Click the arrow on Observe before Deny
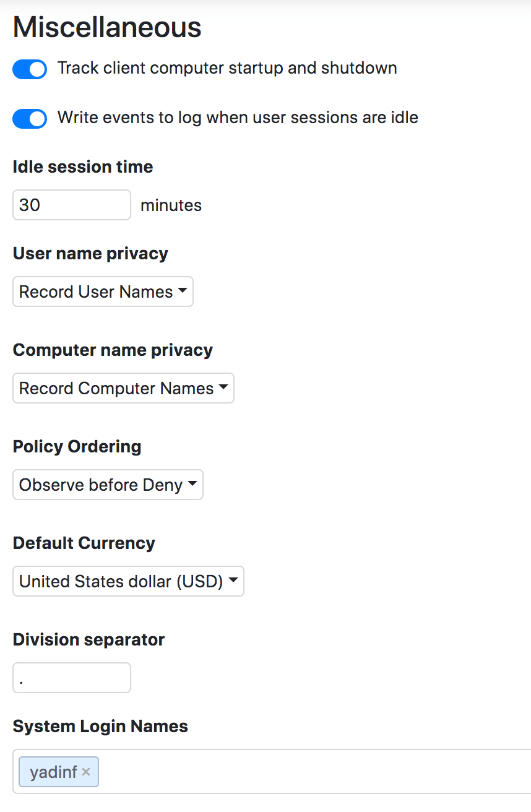This screenshot has width=531, height=812. [192, 485]
